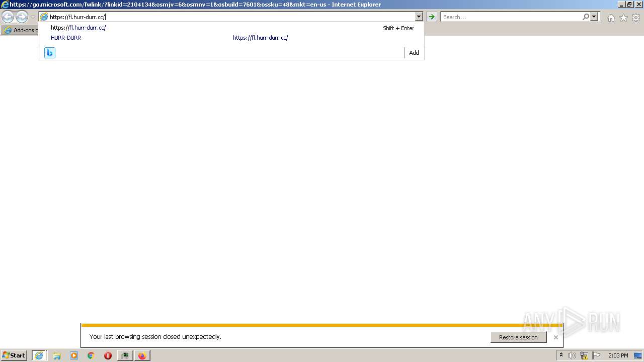This screenshot has width=644, height=362.
Task: Launch Firefox from taskbar
Action: tap(142, 355)
